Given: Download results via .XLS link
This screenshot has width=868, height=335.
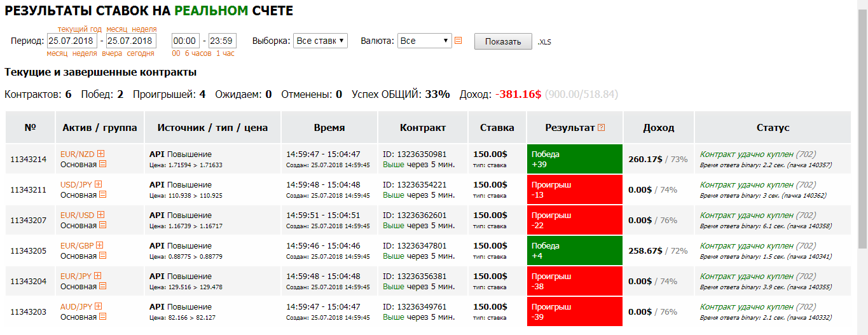Looking at the screenshot, I should pyautogui.click(x=544, y=42).
